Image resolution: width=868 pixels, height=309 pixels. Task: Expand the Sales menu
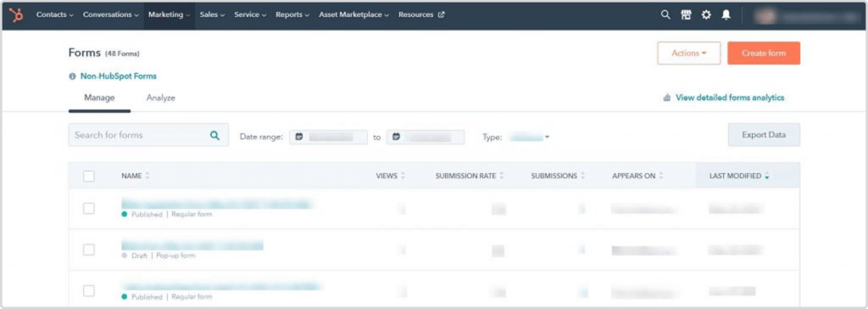point(212,15)
